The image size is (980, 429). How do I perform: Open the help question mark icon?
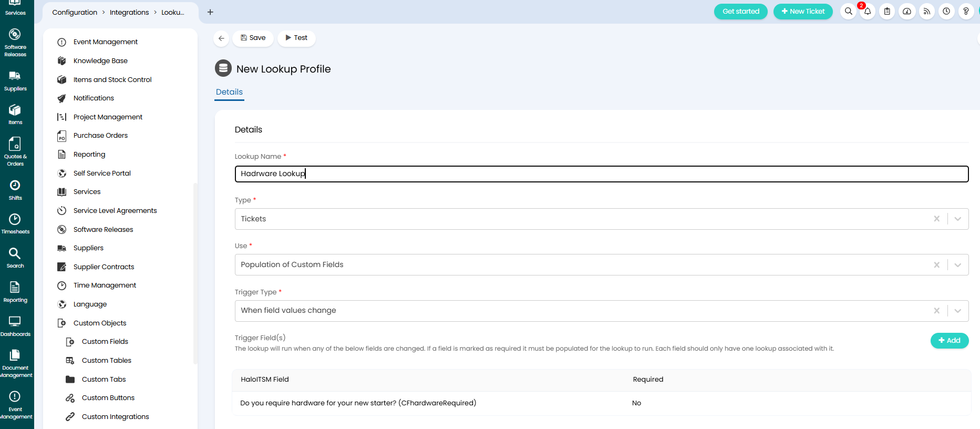966,12
